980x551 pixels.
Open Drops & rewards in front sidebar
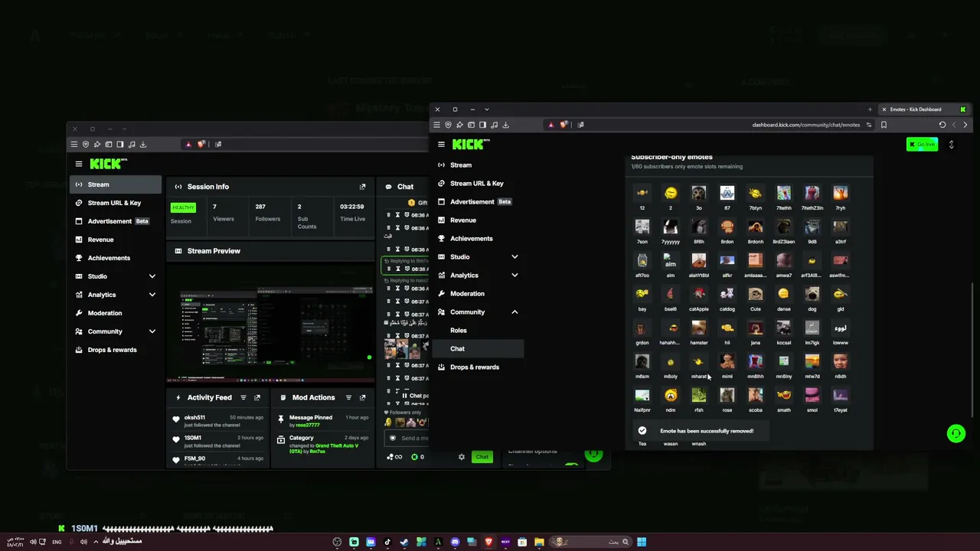479,367
